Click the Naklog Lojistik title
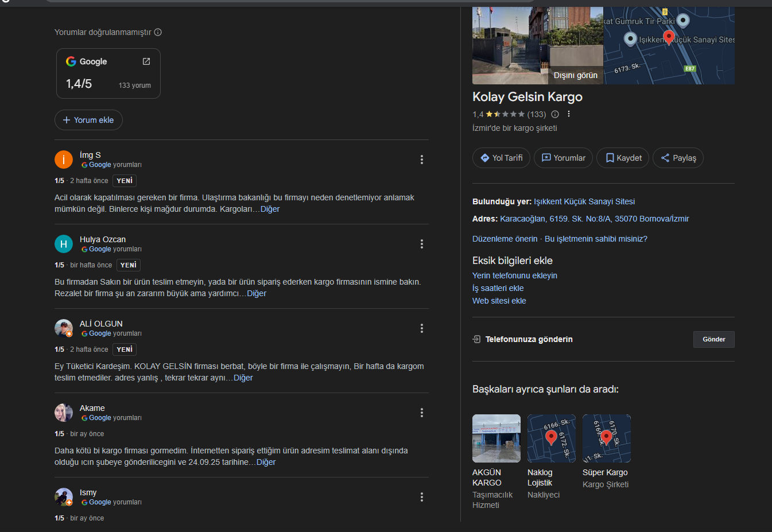This screenshot has height=532, width=772. tap(540, 477)
